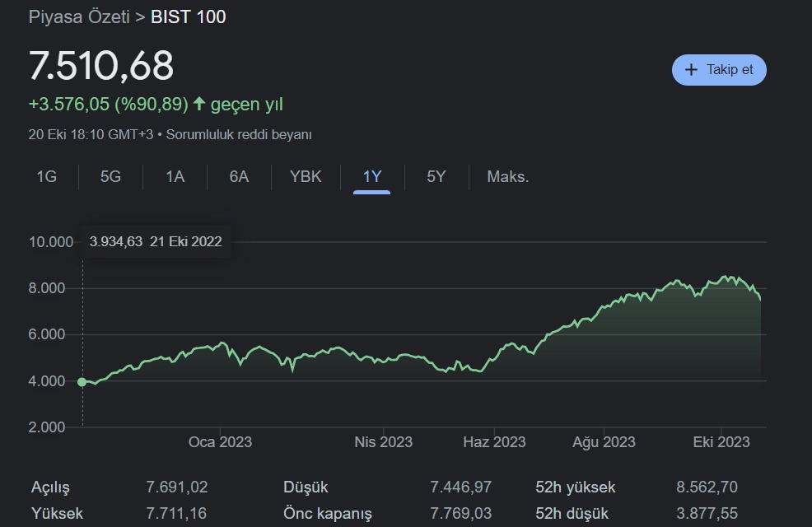Choose the YBK year-to-date tab
The image size is (812, 527).
point(306,177)
